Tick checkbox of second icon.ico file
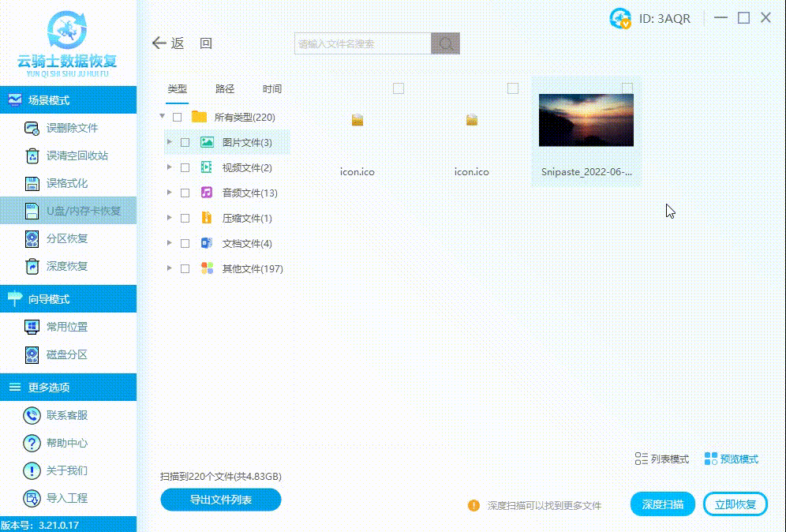The height and width of the screenshot is (532, 786). (513, 88)
